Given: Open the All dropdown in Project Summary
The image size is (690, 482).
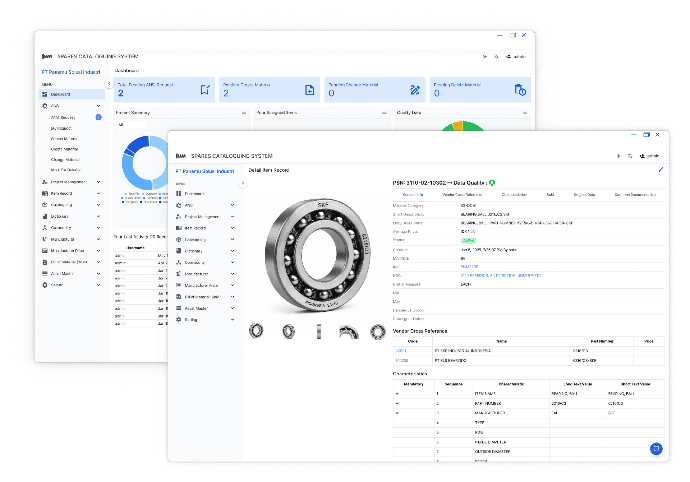Looking at the screenshot, I should (131, 125).
